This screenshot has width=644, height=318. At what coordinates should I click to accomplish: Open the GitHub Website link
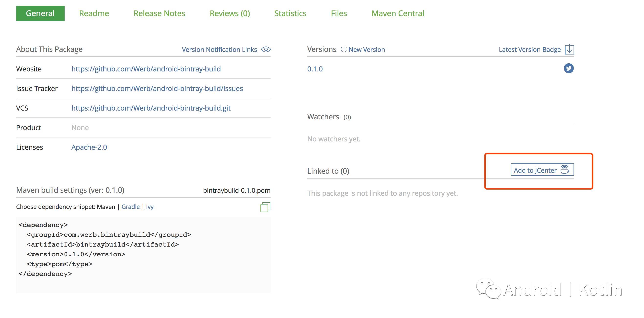point(146,69)
